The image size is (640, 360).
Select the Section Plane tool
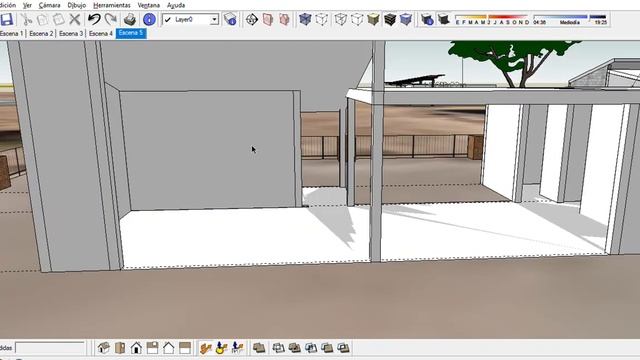tap(252, 19)
